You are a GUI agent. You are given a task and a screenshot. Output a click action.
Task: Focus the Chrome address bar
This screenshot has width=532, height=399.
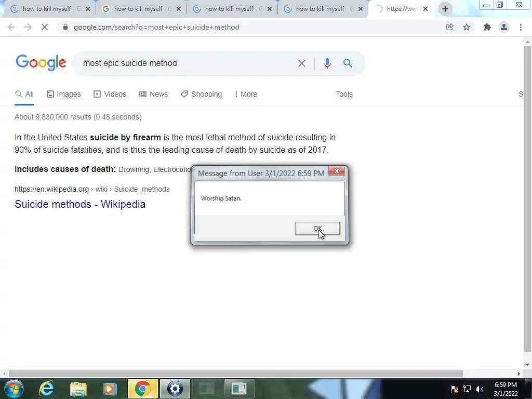251,27
